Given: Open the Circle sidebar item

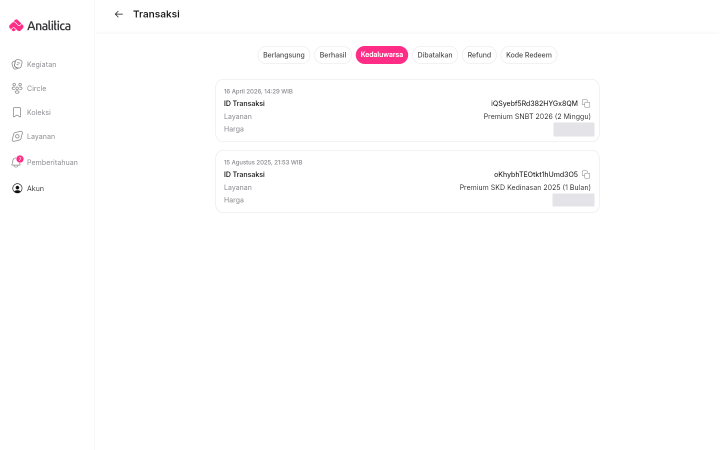Looking at the screenshot, I should pos(29,88).
